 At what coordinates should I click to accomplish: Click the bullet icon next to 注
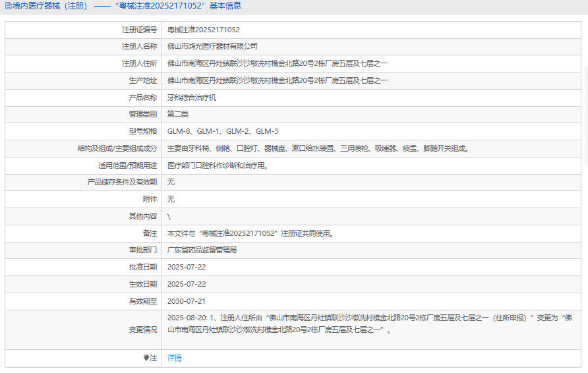[x=146, y=358]
